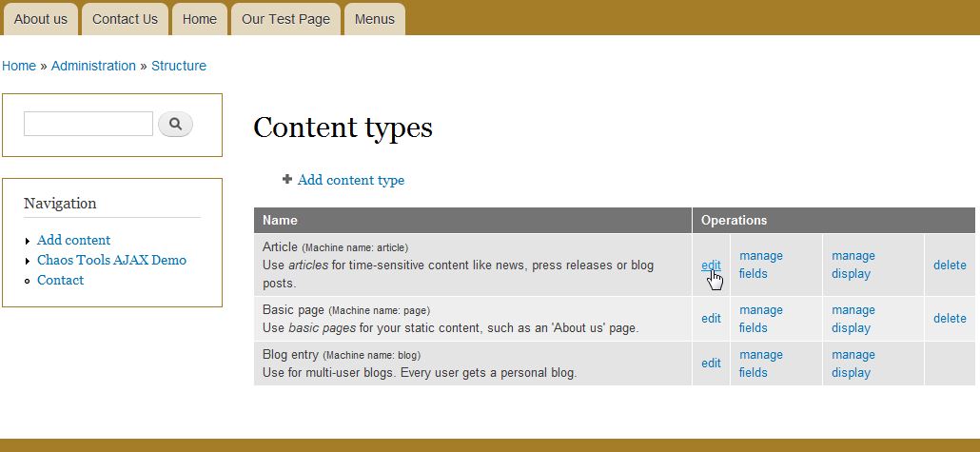Click the search text field

tap(88, 124)
